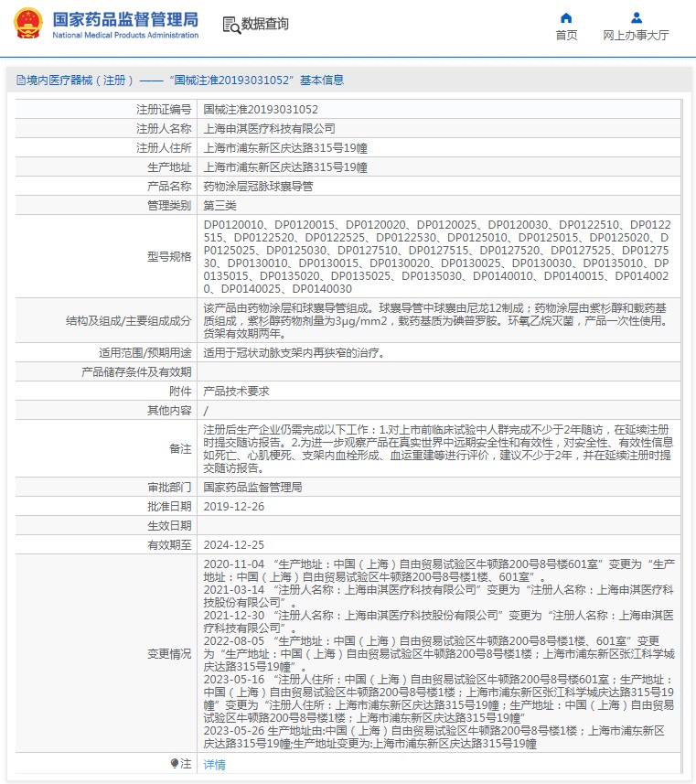Click 适用于冠状动脉支架内再狭窄的治疗 text

pyautogui.click(x=294, y=352)
